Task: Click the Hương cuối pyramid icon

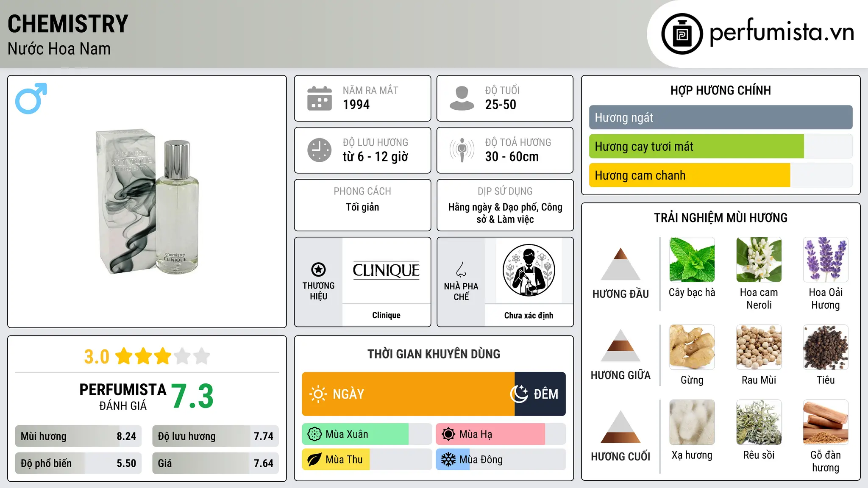Action: coord(620,427)
